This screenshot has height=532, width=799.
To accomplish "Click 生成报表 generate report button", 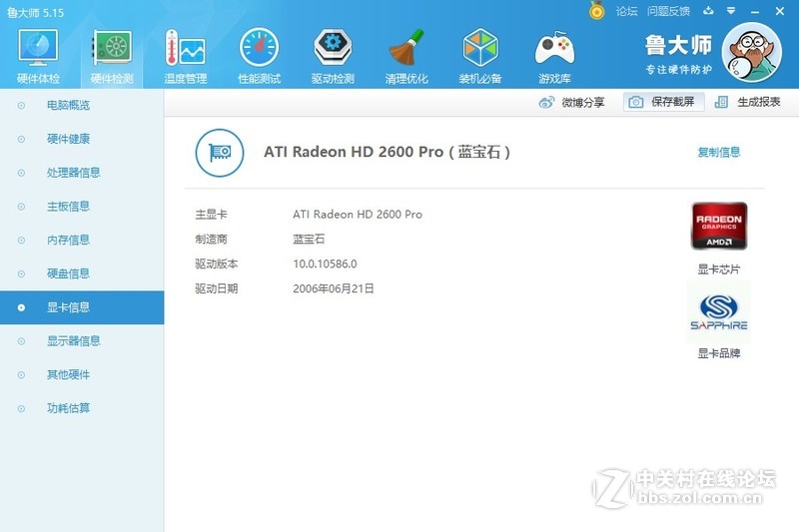I will tap(747, 103).
